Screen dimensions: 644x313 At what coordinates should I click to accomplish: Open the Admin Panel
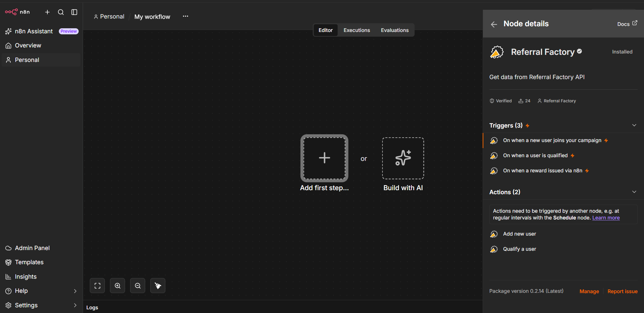pos(42,248)
